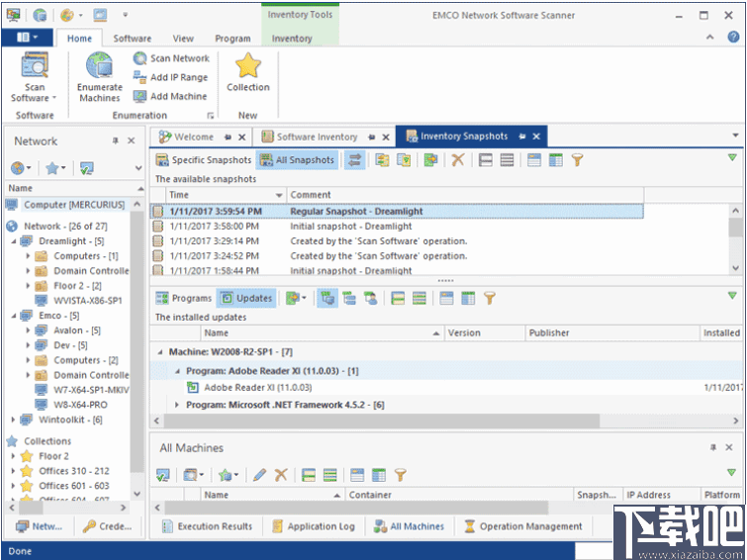Close the Inventory Snapshots tab
Image resolution: width=747 pixels, height=560 pixels.
(x=536, y=137)
